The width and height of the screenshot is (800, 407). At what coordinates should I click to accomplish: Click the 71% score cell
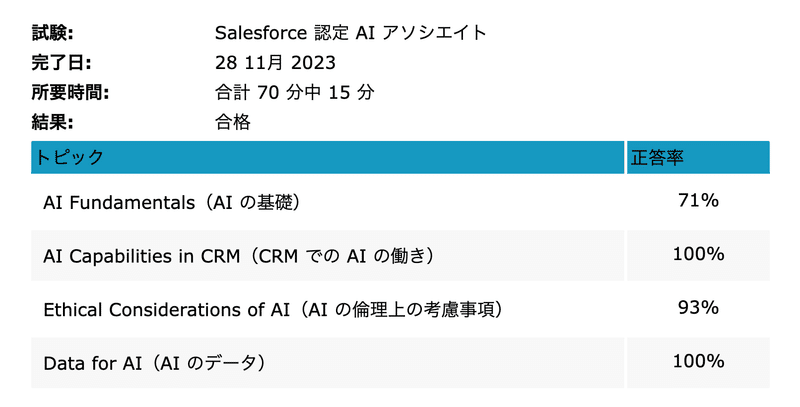(x=698, y=201)
